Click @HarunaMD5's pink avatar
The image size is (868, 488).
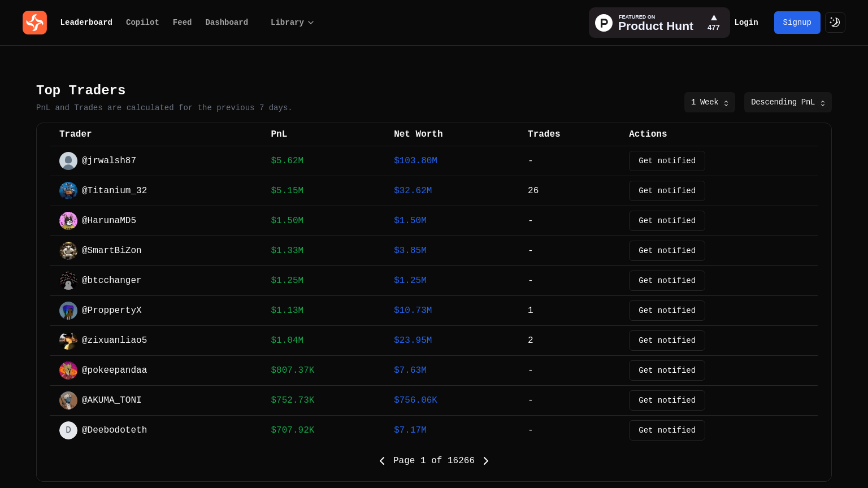[68, 221]
